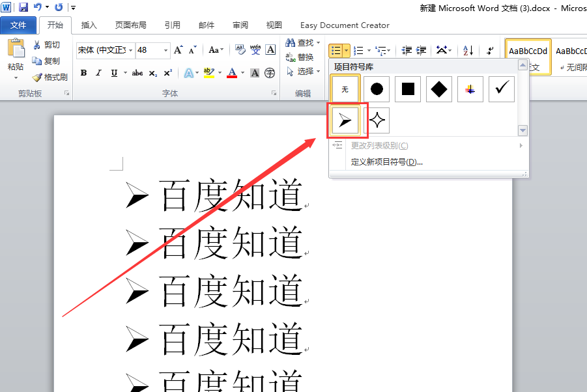Open the Undo history dropdown arrow
The image size is (587, 392).
click(47, 7)
